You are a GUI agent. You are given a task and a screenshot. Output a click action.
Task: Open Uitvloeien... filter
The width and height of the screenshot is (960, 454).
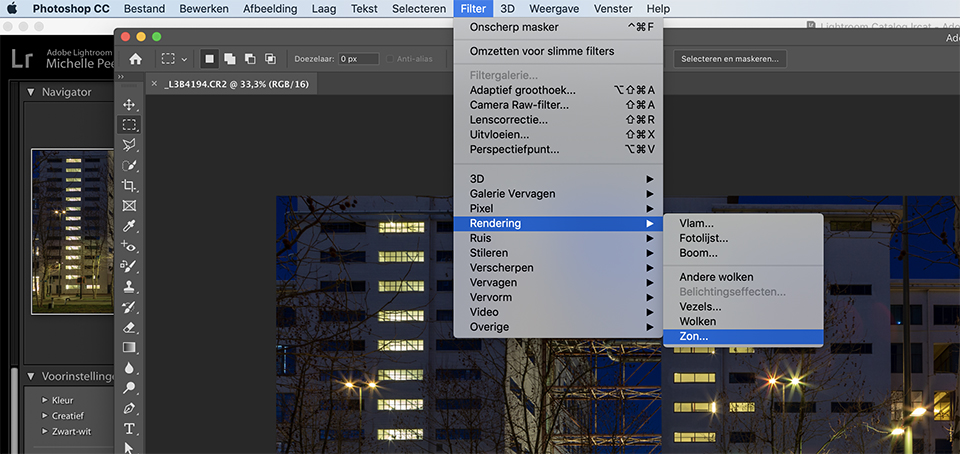[558, 135]
